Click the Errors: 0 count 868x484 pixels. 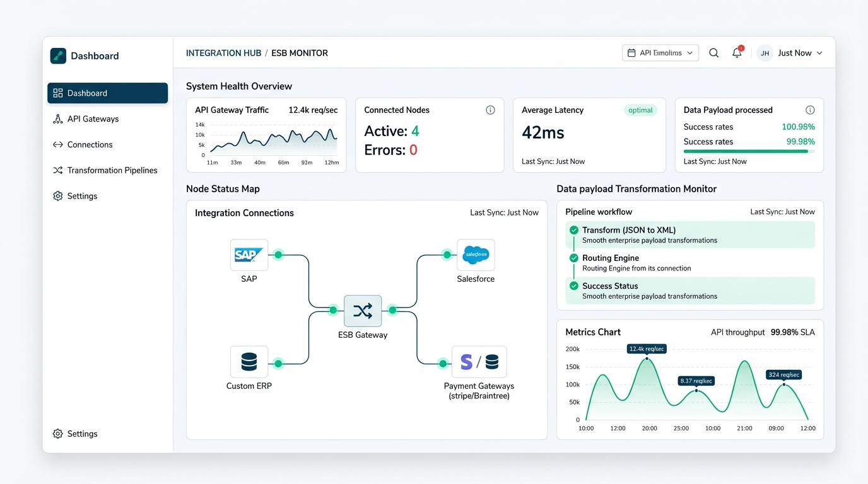point(391,150)
